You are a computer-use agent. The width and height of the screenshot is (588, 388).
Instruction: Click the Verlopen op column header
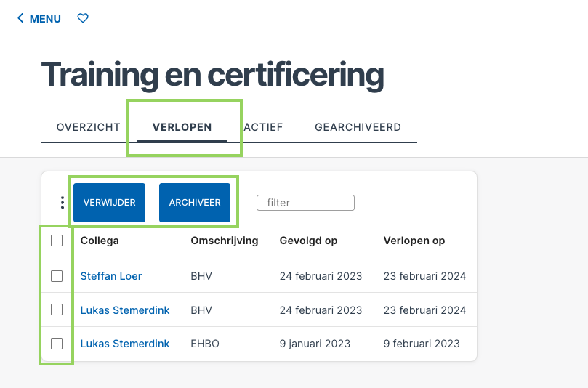pyautogui.click(x=414, y=241)
